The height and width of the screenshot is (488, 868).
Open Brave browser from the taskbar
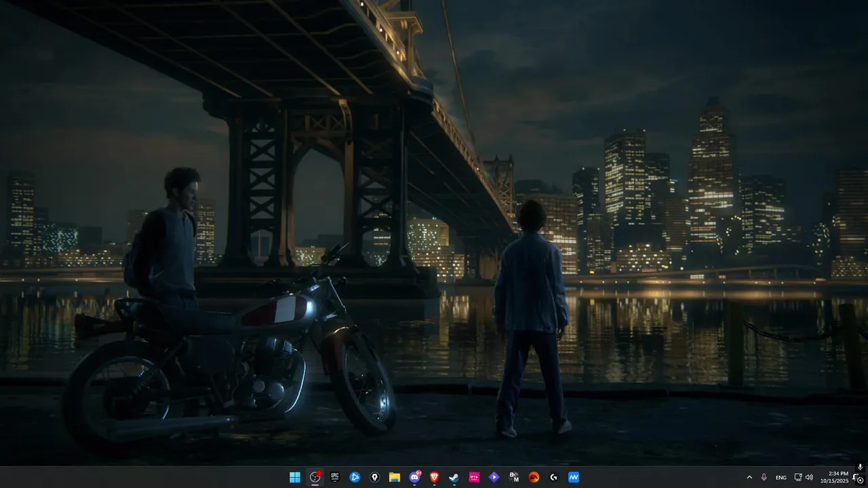point(434,477)
